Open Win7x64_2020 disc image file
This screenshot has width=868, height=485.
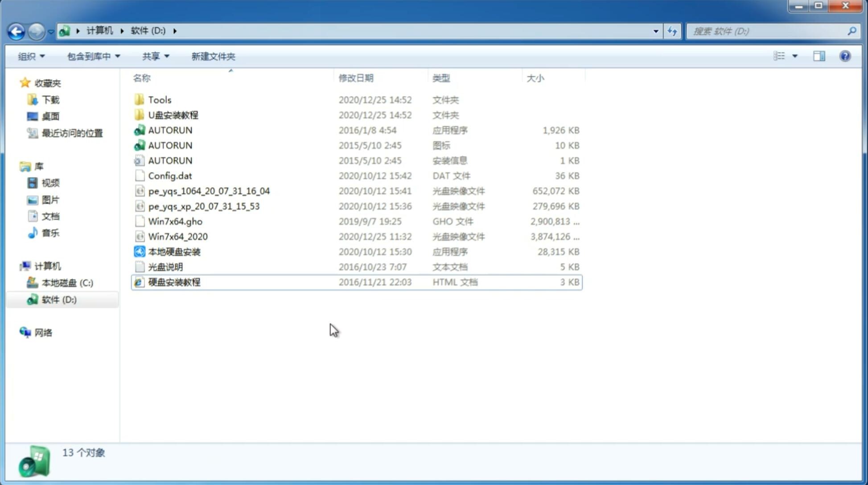(x=178, y=236)
